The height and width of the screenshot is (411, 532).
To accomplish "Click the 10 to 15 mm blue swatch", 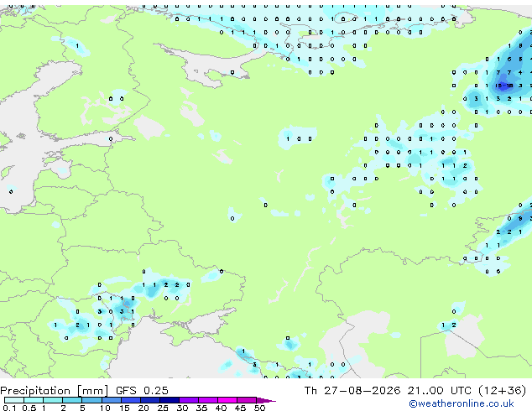I will 111,400.
